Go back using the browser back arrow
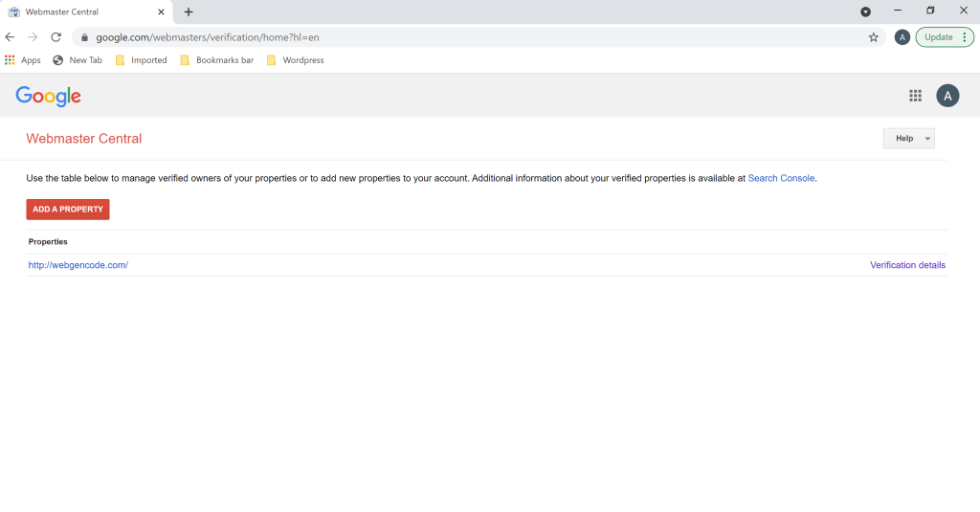 [x=10, y=37]
